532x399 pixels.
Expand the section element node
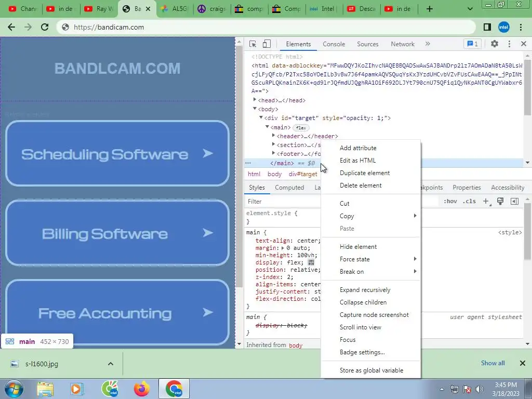273,144
